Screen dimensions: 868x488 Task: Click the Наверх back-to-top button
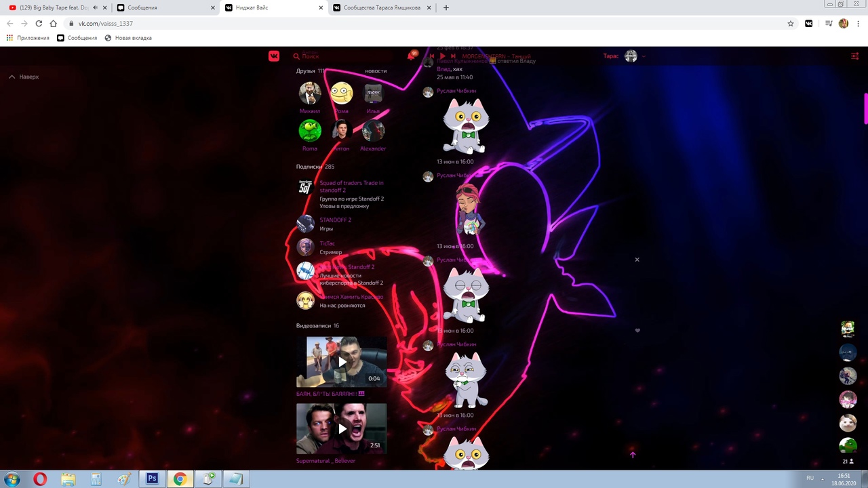[x=24, y=77]
